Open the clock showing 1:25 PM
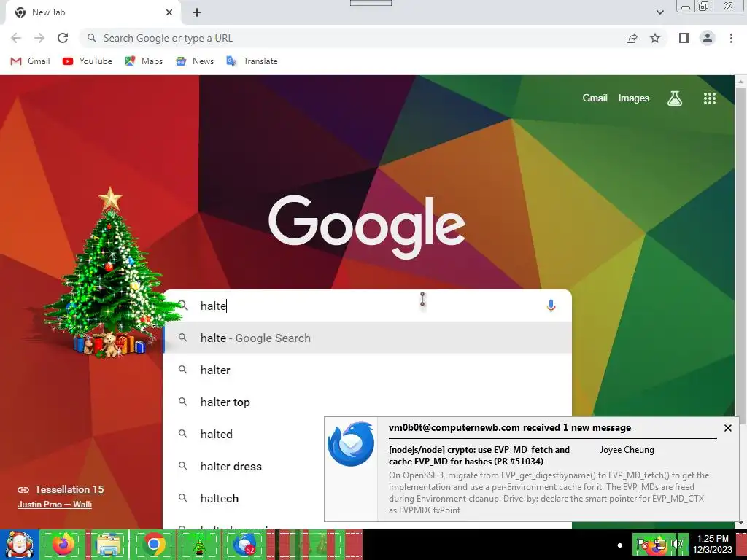This screenshot has width=747, height=560. 712,544
